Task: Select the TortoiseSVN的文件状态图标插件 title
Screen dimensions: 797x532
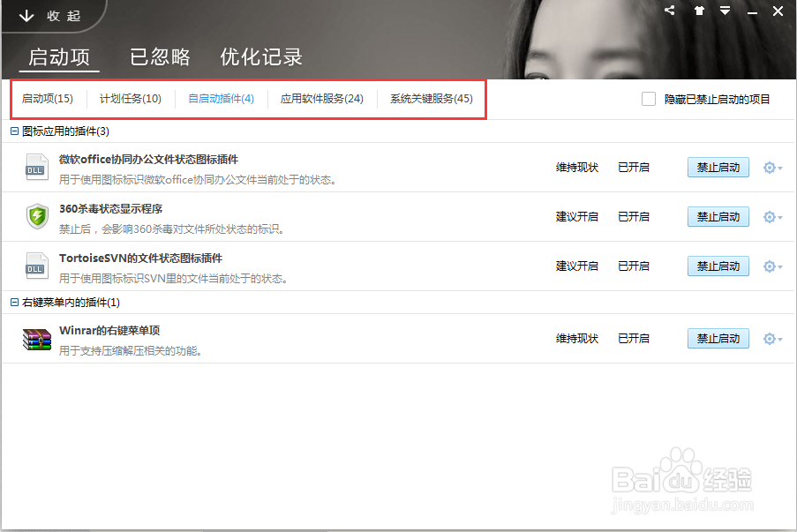Action: pyautogui.click(x=141, y=259)
